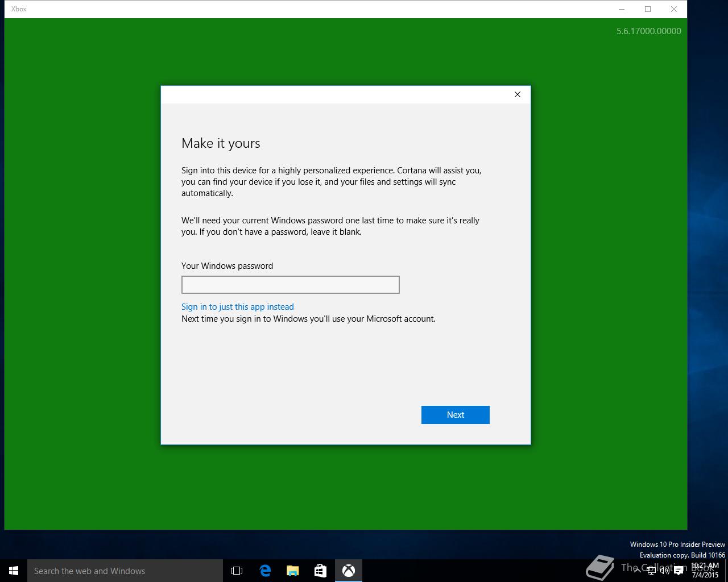Click the 'Next time you sign in' note

click(308, 319)
